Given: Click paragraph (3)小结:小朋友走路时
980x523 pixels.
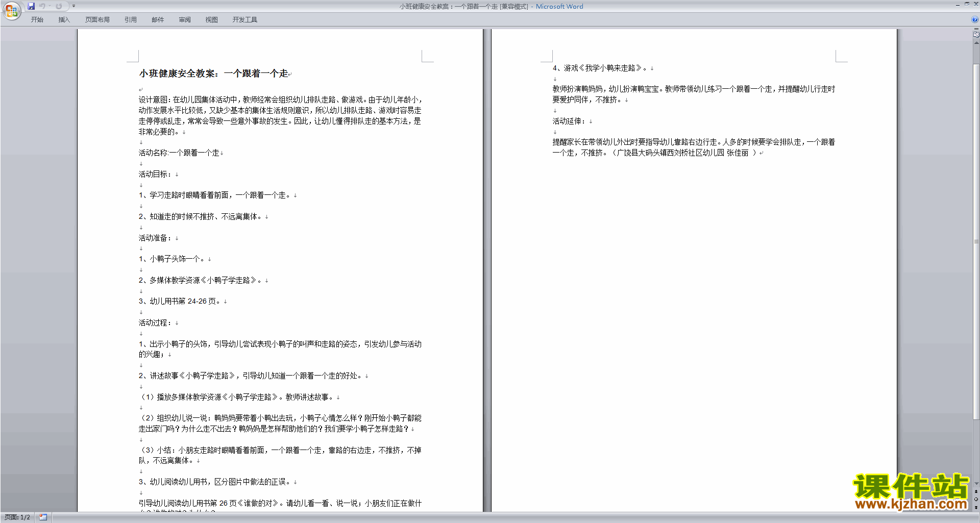Looking at the screenshot, I should [x=280, y=455].
